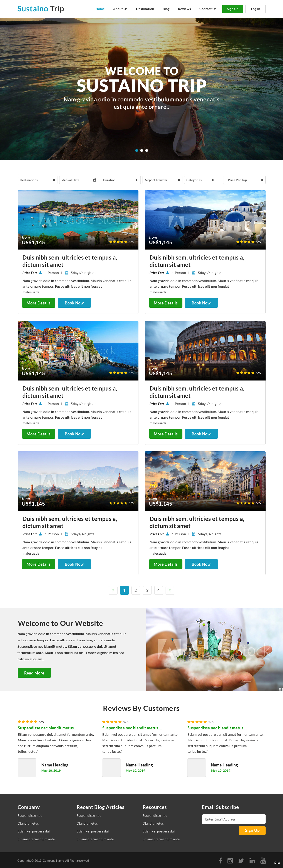Open the Twitter icon in the footer
This screenshot has width=283, height=868.
pyautogui.click(x=241, y=861)
